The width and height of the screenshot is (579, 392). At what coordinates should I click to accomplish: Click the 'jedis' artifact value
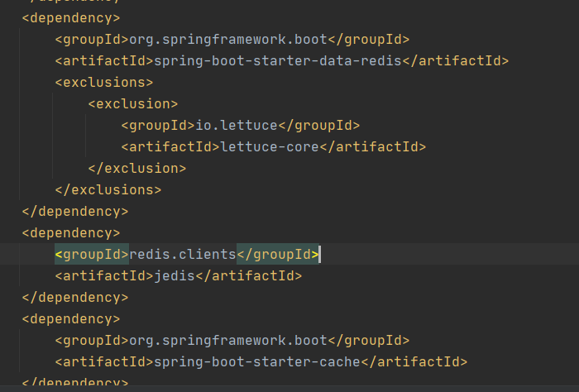(x=175, y=275)
